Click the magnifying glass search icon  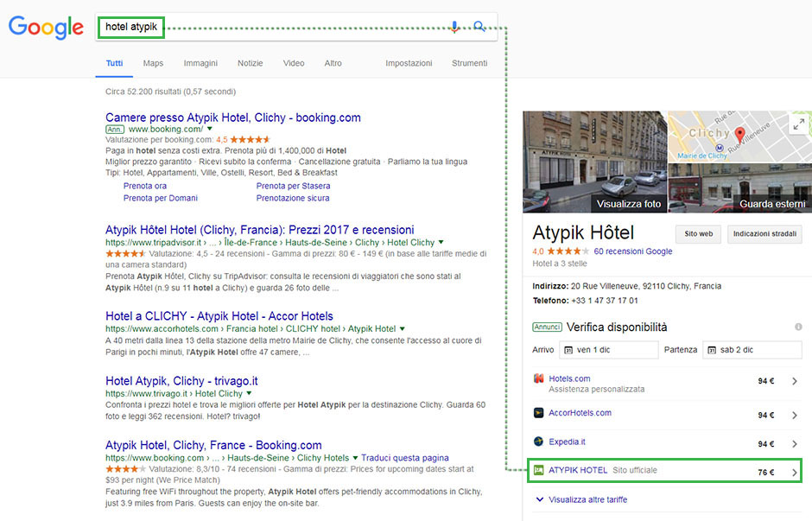point(479,27)
